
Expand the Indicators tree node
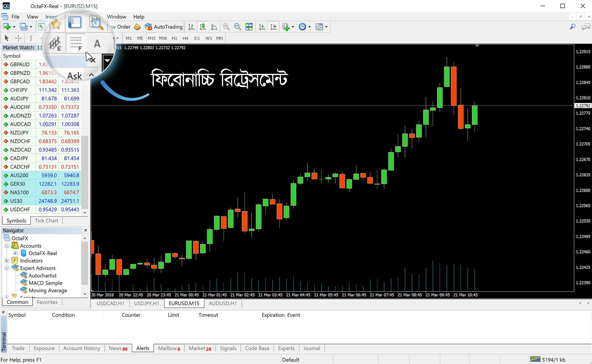(x=7, y=260)
